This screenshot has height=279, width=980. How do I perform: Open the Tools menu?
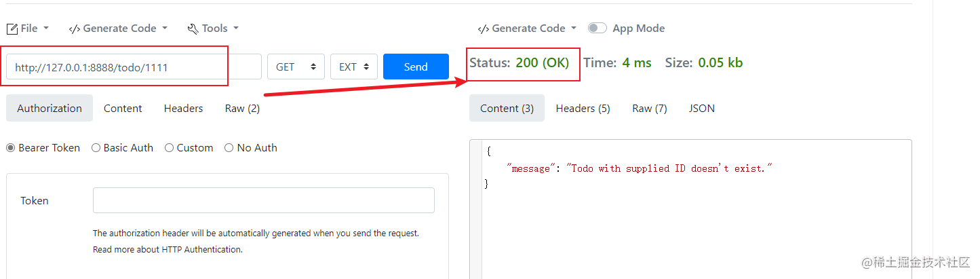pos(214,29)
